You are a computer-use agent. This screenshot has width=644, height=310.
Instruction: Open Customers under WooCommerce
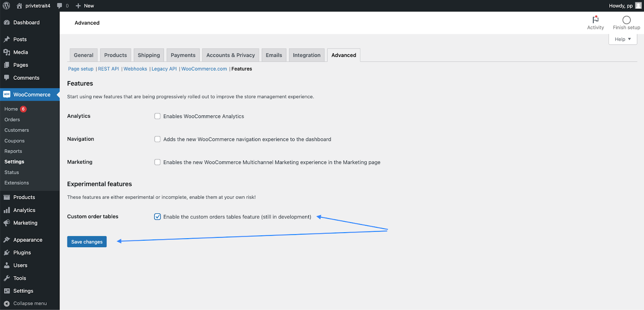[17, 130]
